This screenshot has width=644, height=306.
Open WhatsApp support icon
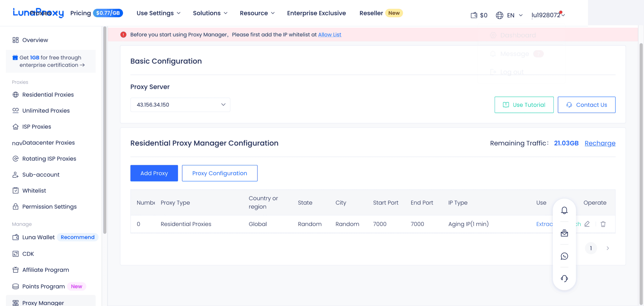[x=564, y=256]
